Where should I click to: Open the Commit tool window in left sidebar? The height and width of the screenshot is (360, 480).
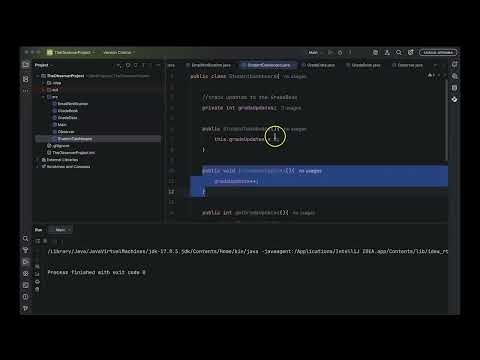pyautogui.click(x=26, y=79)
